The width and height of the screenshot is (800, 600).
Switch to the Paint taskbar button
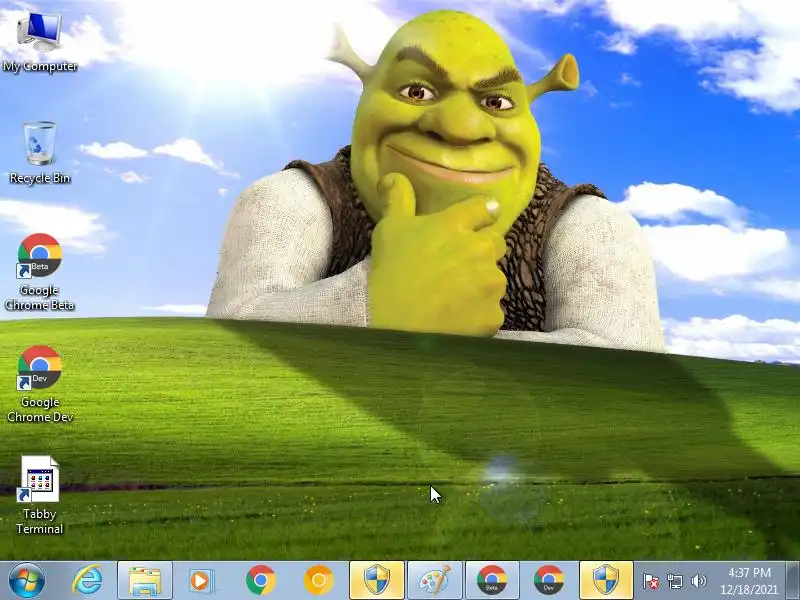coord(435,581)
